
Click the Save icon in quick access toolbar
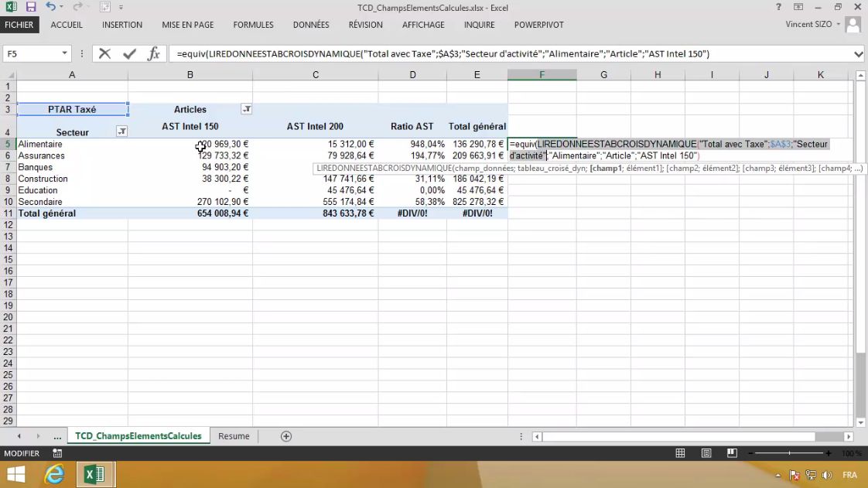(x=31, y=7)
